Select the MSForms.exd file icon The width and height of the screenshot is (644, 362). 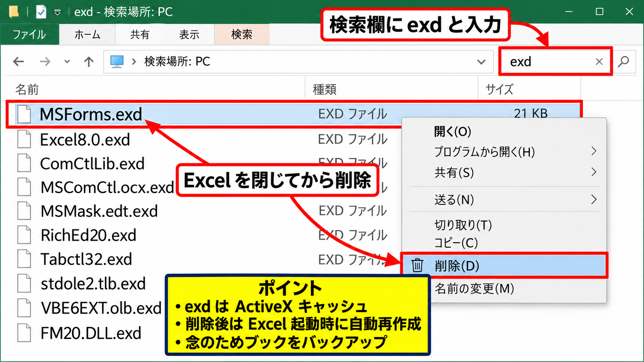(x=24, y=114)
